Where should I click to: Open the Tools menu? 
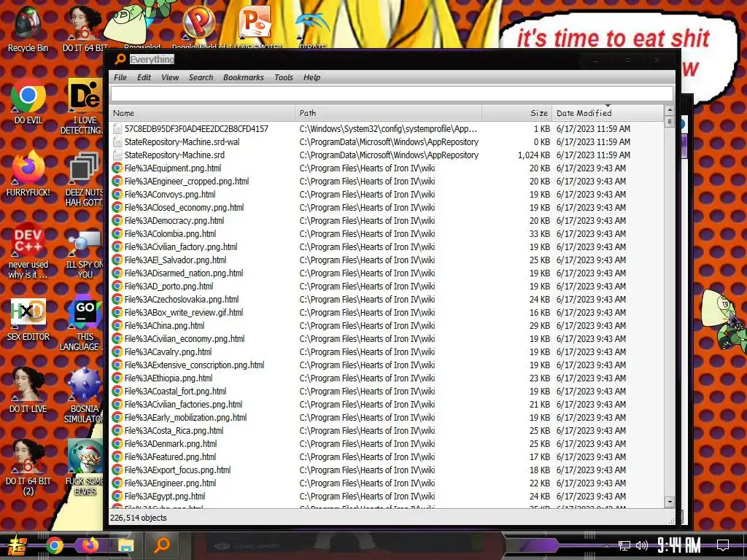pyautogui.click(x=284, y=77)
